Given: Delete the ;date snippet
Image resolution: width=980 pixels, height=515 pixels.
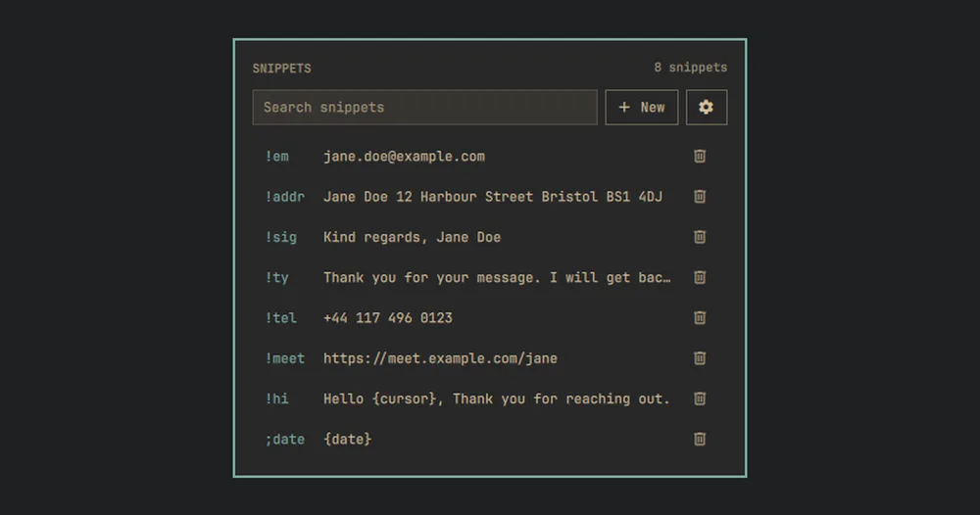Looking at the screenshot, I should tap(700, 439).
